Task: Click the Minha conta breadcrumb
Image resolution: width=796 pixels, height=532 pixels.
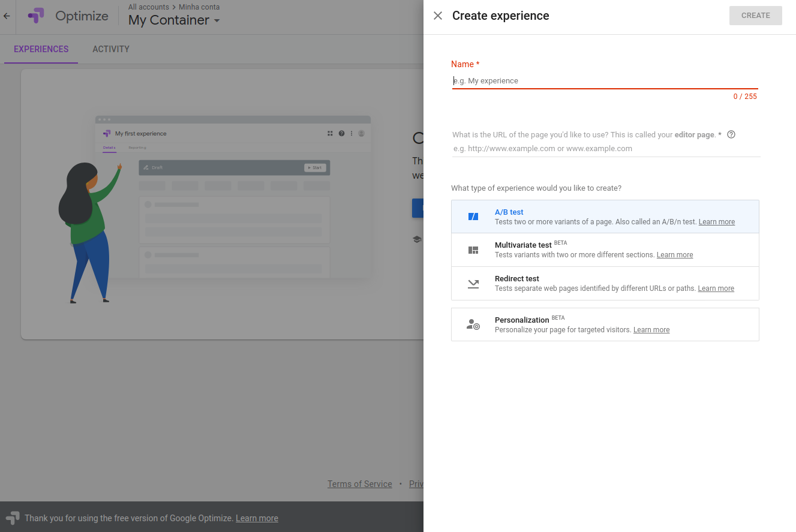Action: click(199, 7)
